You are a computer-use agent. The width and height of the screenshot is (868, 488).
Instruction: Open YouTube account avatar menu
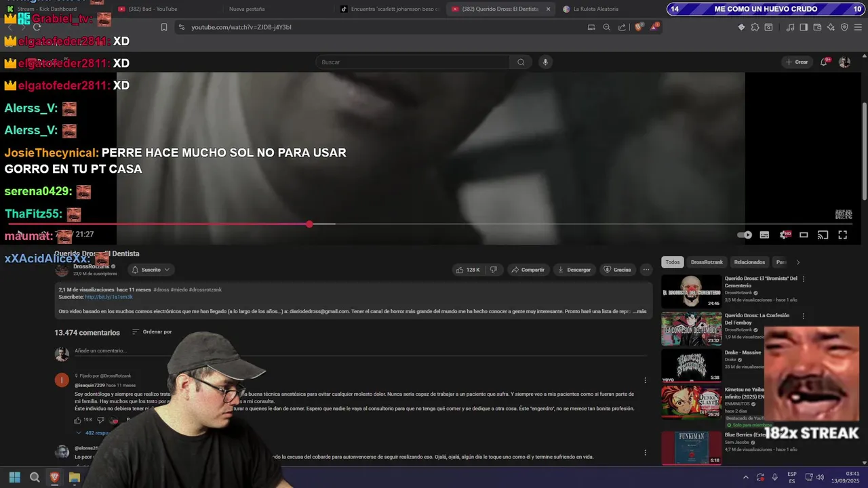[x=844, y=62]
